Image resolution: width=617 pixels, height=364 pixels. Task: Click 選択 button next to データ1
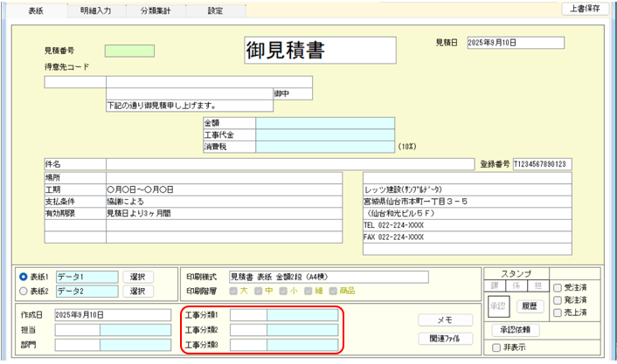(138, 277)
